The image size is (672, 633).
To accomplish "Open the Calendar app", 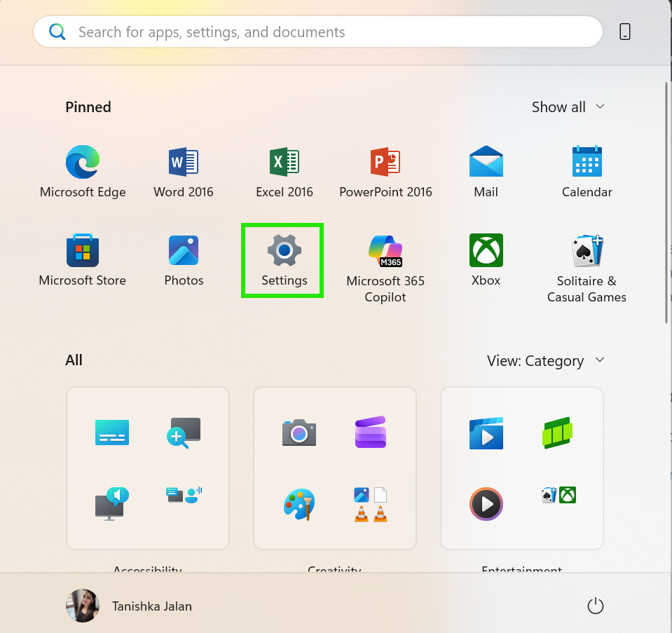I will point(587,172).
